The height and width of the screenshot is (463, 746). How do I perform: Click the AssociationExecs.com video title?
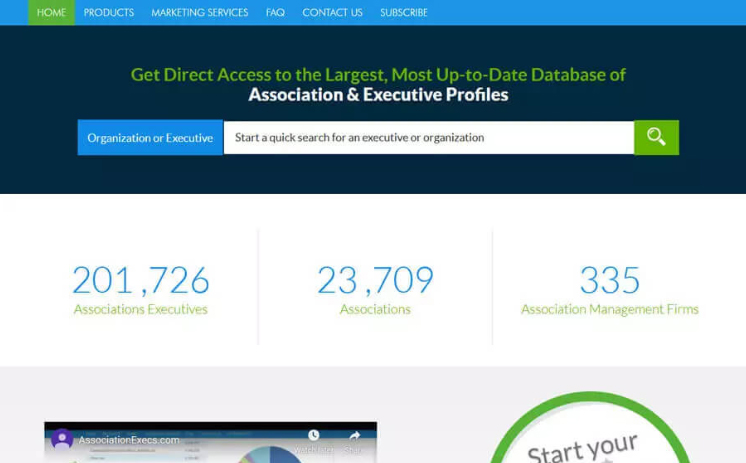129,440
